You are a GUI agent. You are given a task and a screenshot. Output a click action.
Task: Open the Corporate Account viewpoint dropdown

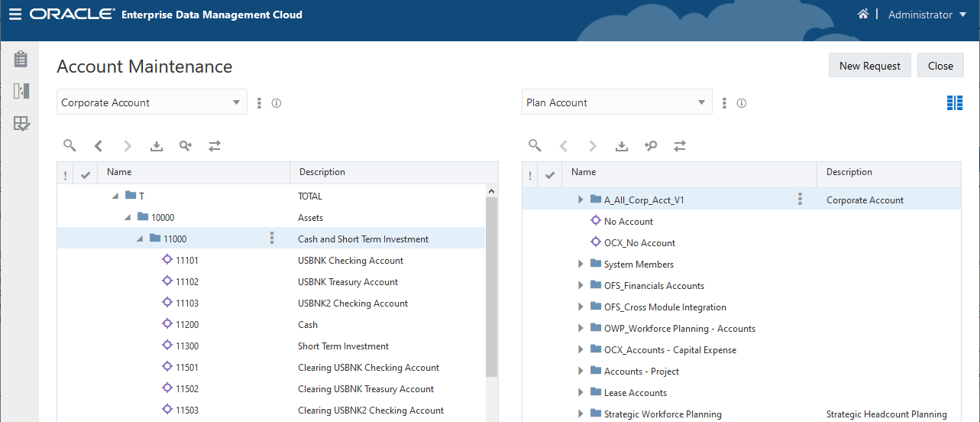click(x=236, y=103)
